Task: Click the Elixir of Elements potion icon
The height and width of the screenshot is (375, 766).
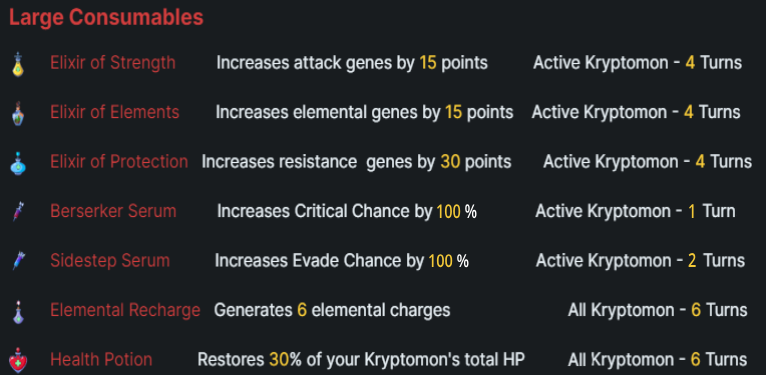Action: click(x=18, y=114)
